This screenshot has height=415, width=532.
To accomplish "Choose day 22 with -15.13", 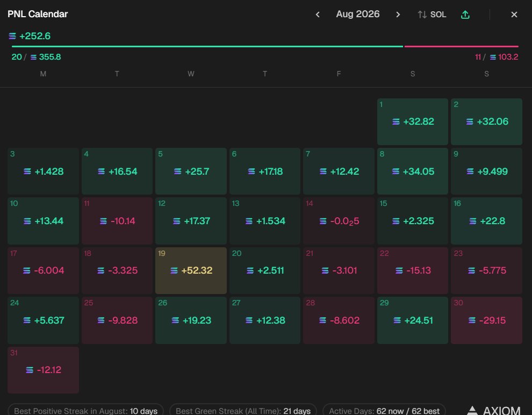I will point(413,270).
